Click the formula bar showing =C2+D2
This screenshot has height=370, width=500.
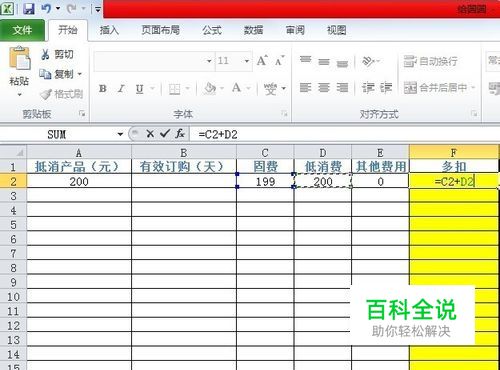[345, 134]
